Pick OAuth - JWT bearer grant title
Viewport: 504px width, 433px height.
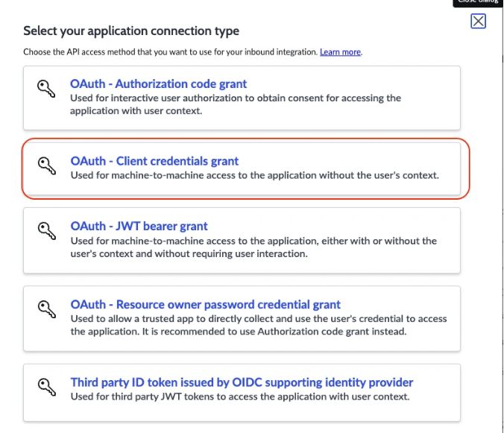coord(139,226)
